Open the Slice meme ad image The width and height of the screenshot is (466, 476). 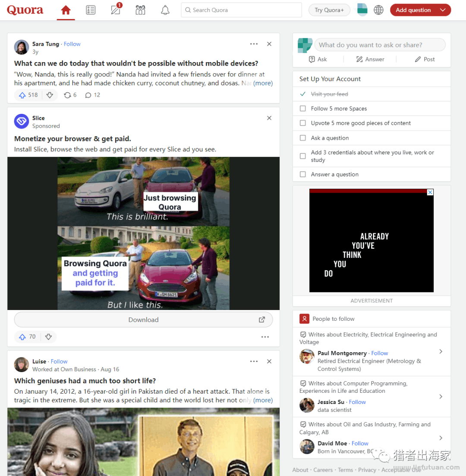click(x=143, y=233)
